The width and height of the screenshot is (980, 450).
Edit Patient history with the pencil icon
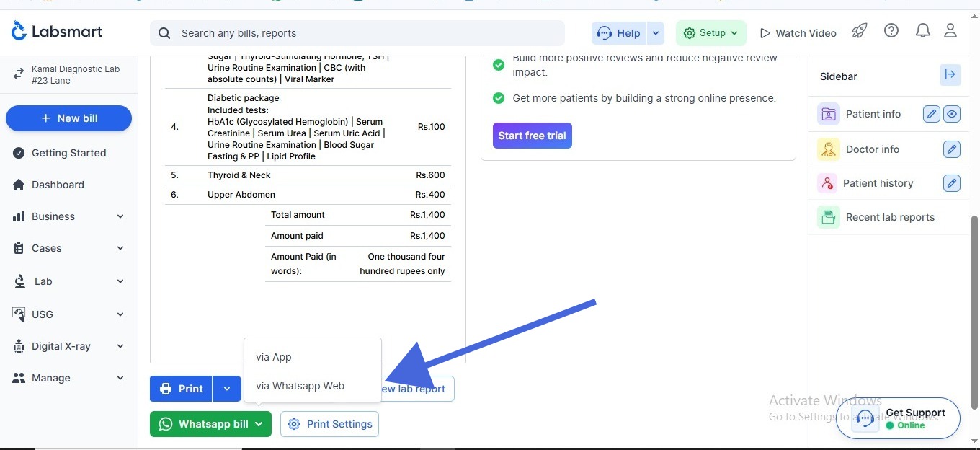coord(952,183)
